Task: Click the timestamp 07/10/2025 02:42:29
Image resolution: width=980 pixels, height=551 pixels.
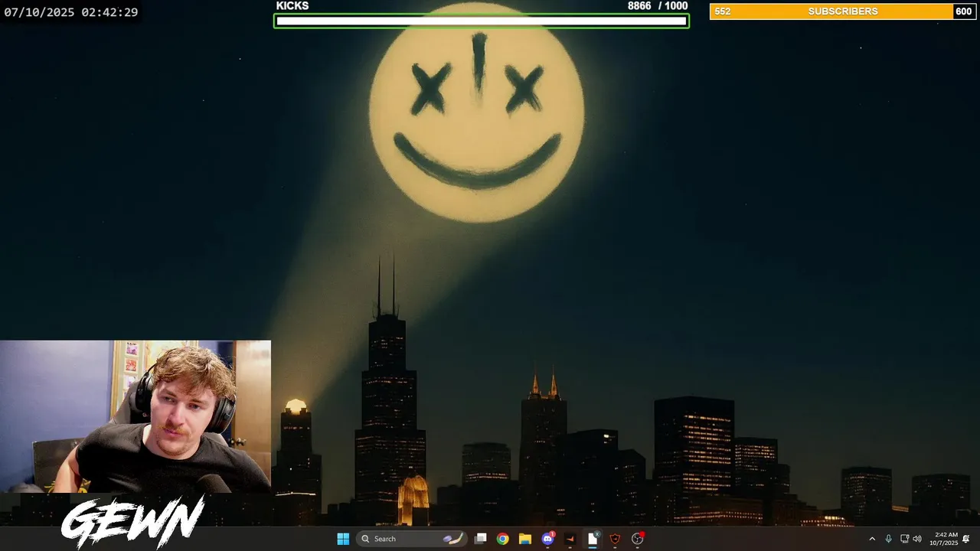Action: click(x=71, y=12)
